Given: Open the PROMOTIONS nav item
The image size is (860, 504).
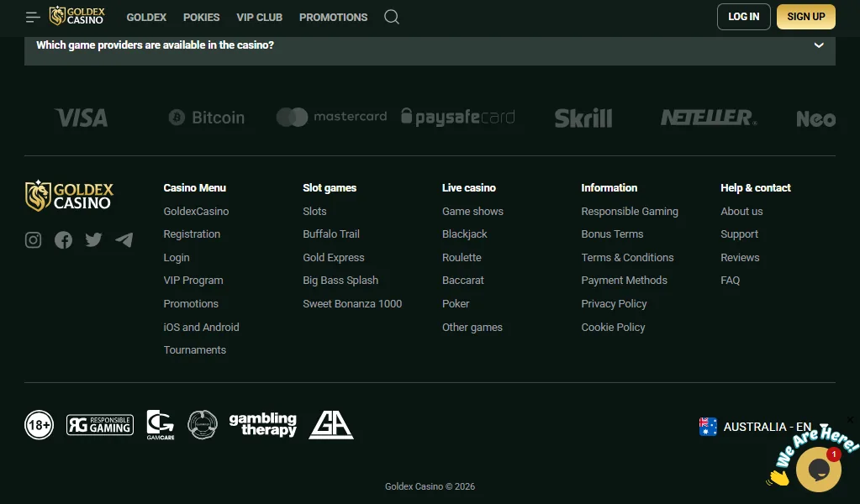Looking at the screenshot, I should click(334, 17).
